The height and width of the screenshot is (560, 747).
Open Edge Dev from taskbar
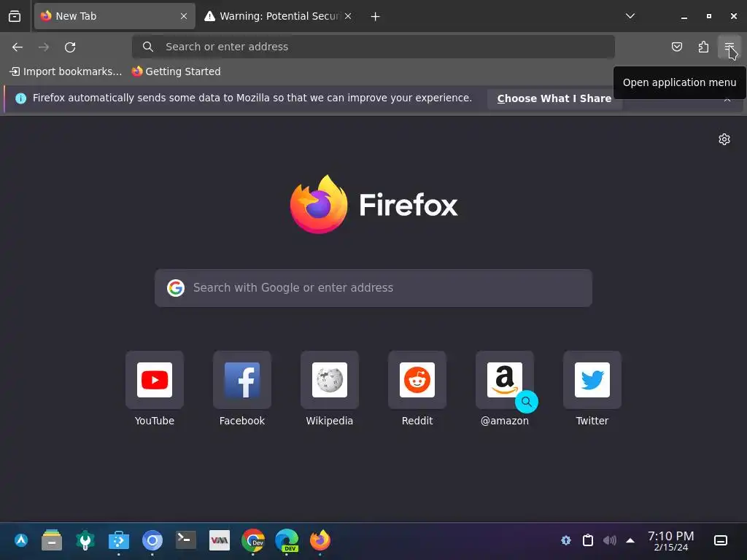287,540
